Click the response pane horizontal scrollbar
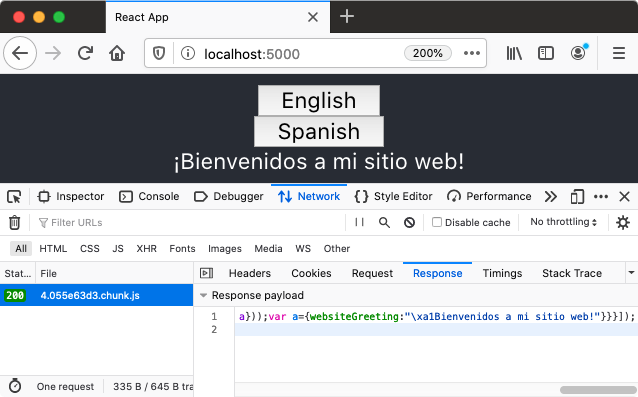The height and width of the screenshot is (397, 638). click(598, 390)
